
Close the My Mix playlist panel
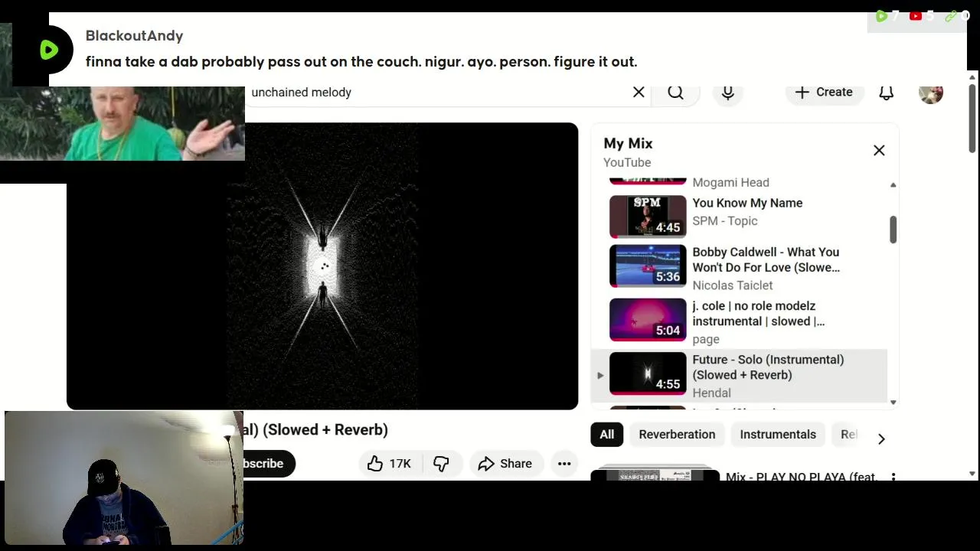pyautogui.click(x=879, y=150)
